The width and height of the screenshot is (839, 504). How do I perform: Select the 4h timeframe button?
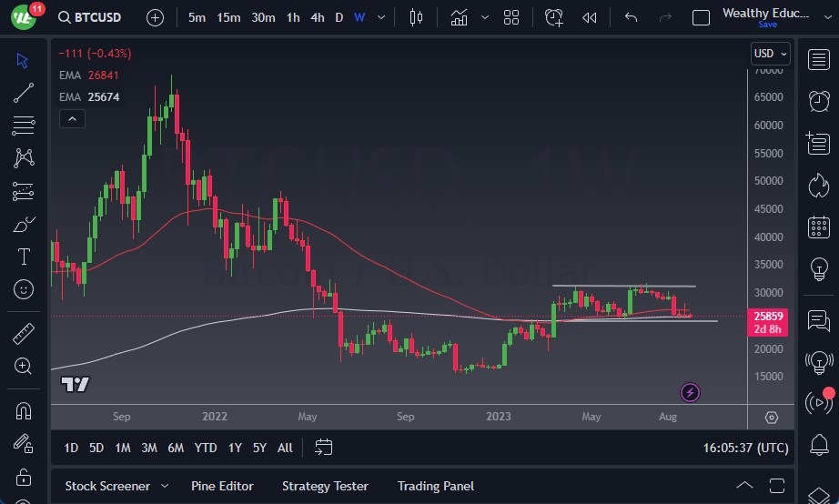pyautogui.click(x=317, y=17)
